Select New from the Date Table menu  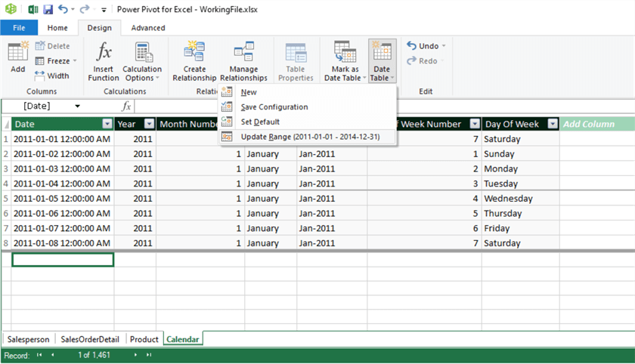pyautogui.click(x=249, y=92)
